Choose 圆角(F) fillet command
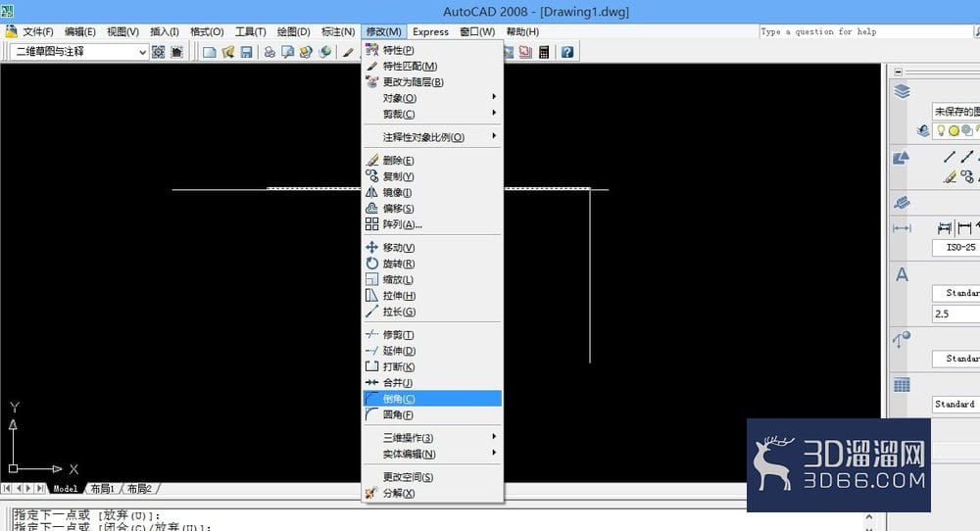The image size is (980, 531). 432,414
